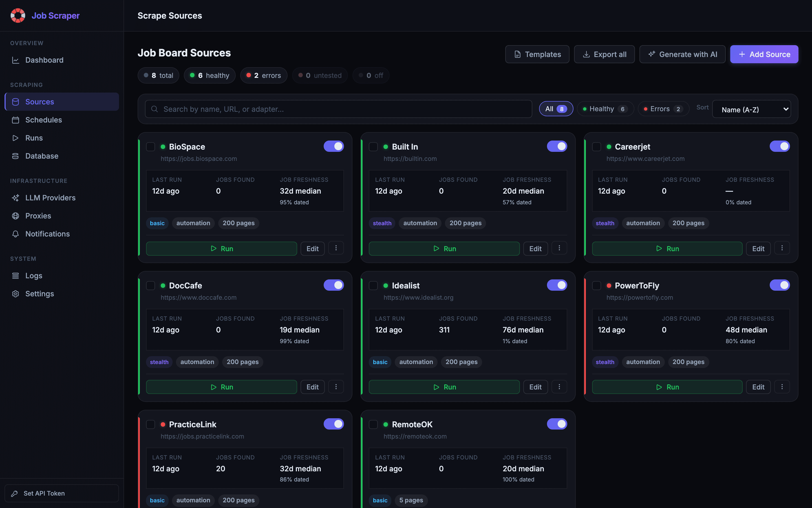Screen dimensions: 812x508
Task: Select the All 8 filter tab
Action: [x=556, y=109]
